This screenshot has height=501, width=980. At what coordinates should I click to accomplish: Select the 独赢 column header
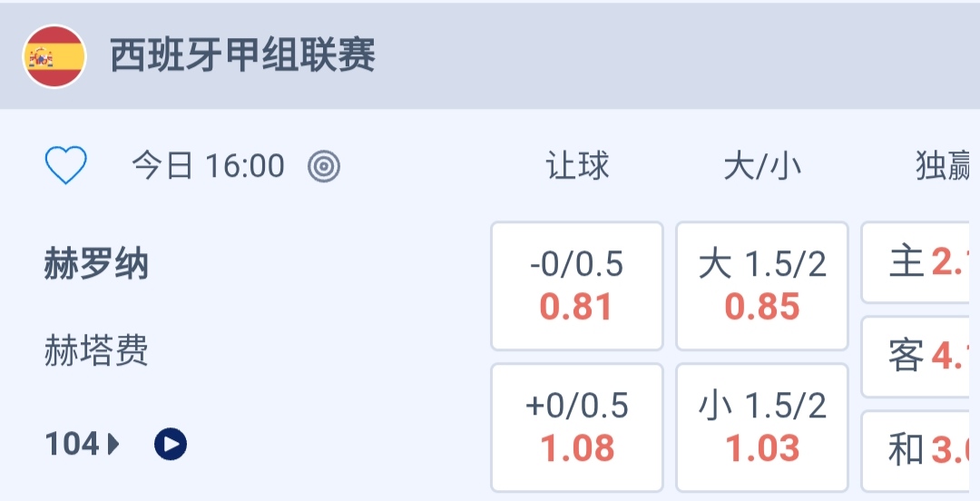tap(944, 166)
